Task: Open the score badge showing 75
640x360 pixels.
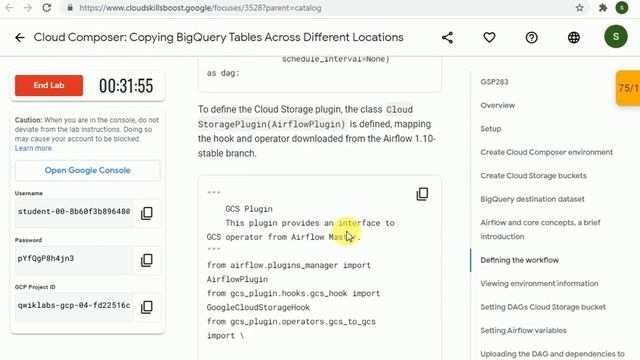Action: pyautogui.click(x=628, y=88)
